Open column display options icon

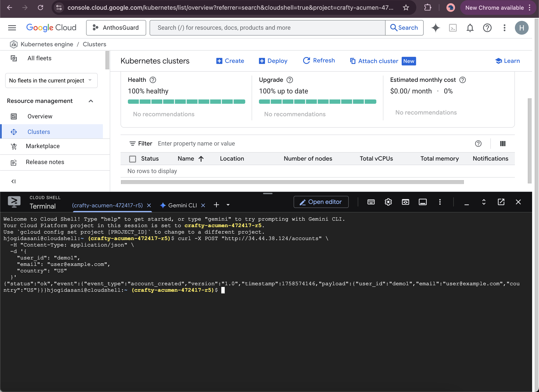pos(503,144)
